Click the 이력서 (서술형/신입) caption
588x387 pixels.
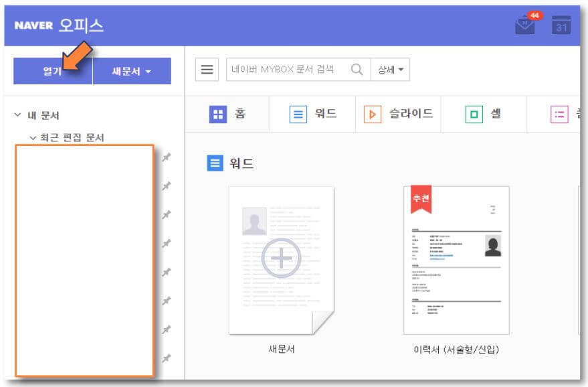pos(456,350)
